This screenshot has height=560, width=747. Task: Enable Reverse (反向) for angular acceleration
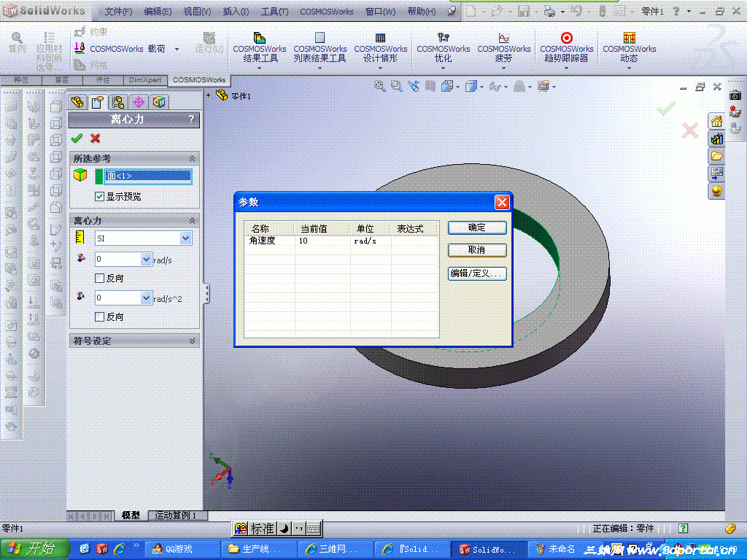tap(99, 316)
